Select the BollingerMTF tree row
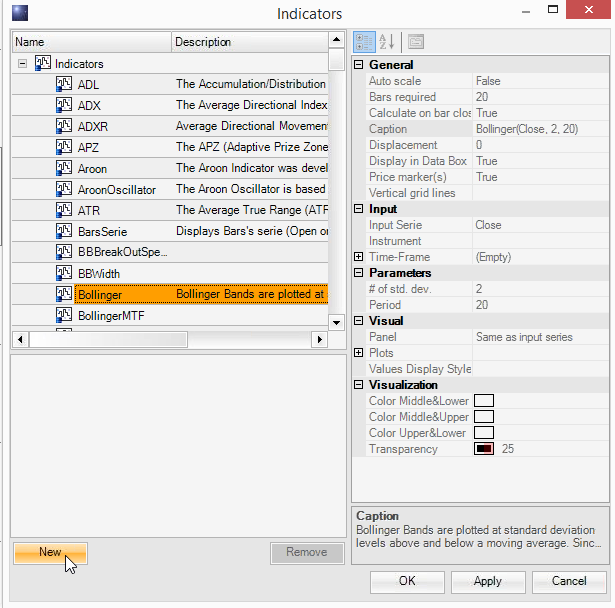Image resolution: width=615 pixels, height=608 pixels. [170, 315]
